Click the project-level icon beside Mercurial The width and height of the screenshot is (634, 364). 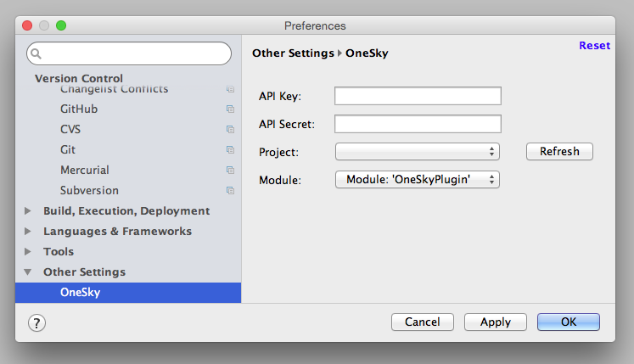pos(230,171)
